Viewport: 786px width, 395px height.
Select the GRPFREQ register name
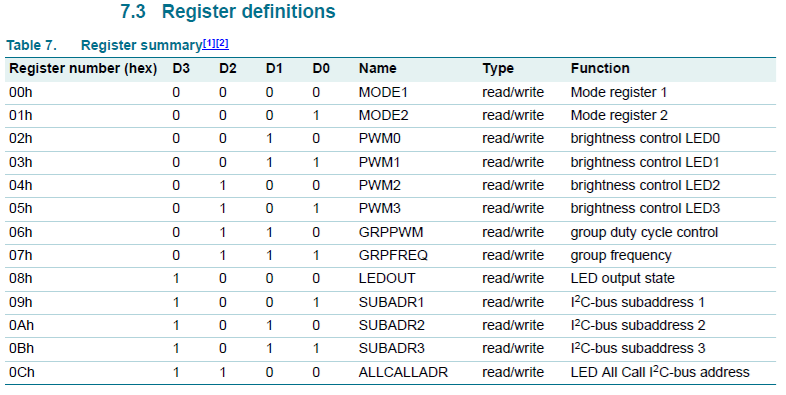tap(393, 256)
